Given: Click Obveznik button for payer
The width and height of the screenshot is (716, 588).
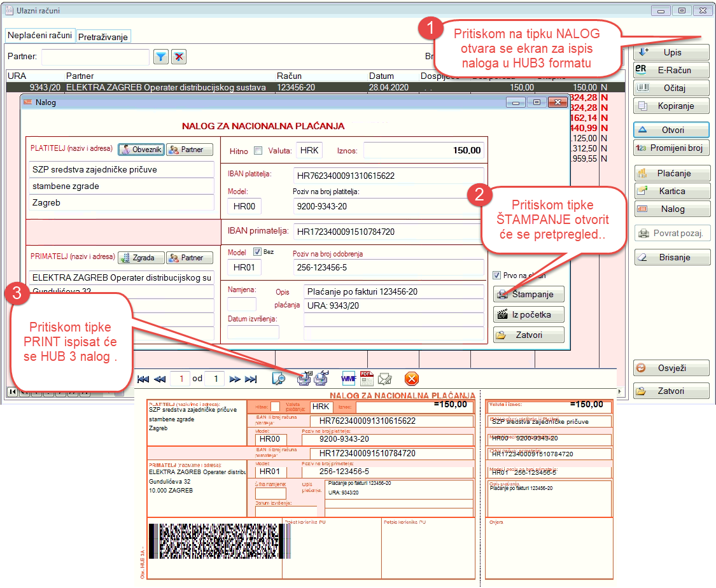Looking at the screenshot, I should coord(141,150).
